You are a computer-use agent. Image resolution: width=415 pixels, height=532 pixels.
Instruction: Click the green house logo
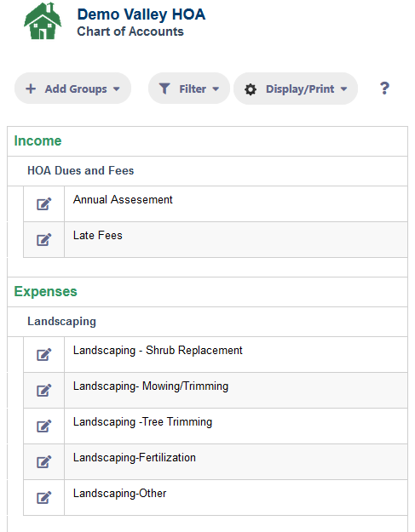point(43,21)
